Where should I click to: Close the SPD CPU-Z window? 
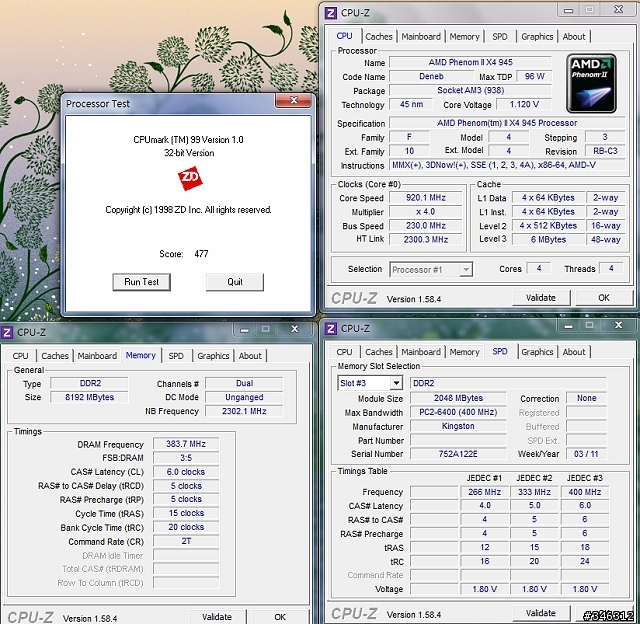618,325
